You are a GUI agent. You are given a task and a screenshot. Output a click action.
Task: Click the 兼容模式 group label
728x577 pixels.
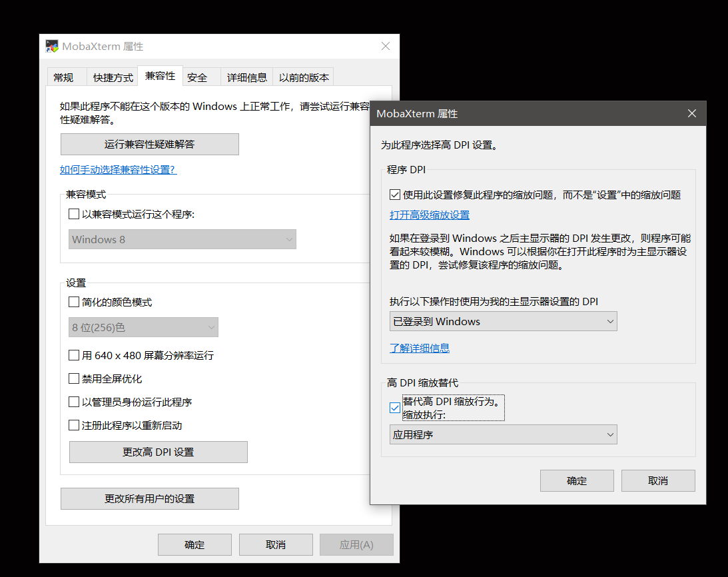click(86, 194)
